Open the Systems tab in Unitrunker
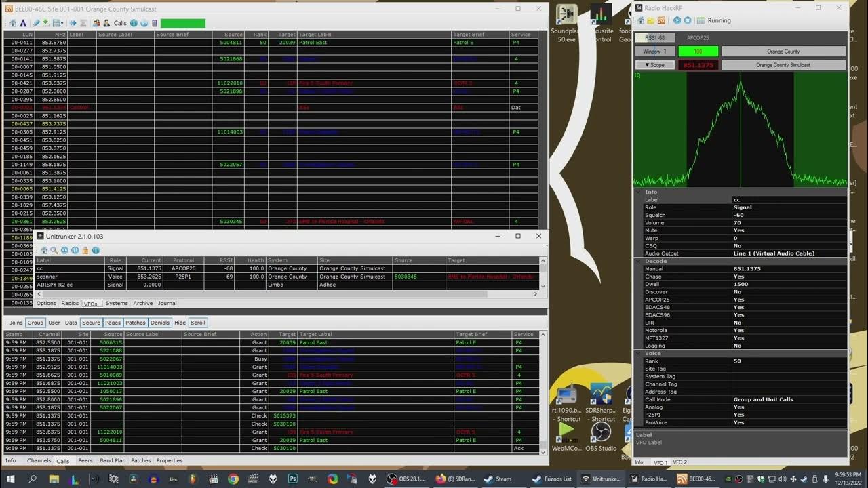This screenshot has width=868, height=488. pyautogui.click(x=117, y=304)
